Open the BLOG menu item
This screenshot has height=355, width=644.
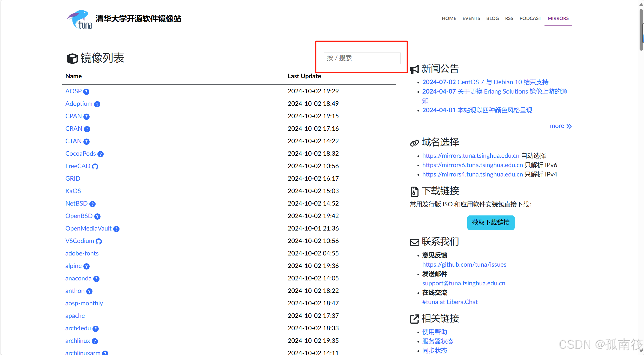pyautogui.click(x=493, y=18)
